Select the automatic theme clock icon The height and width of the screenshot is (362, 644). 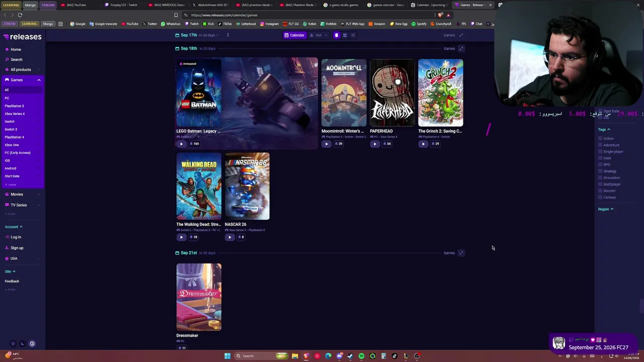point(32,344)
